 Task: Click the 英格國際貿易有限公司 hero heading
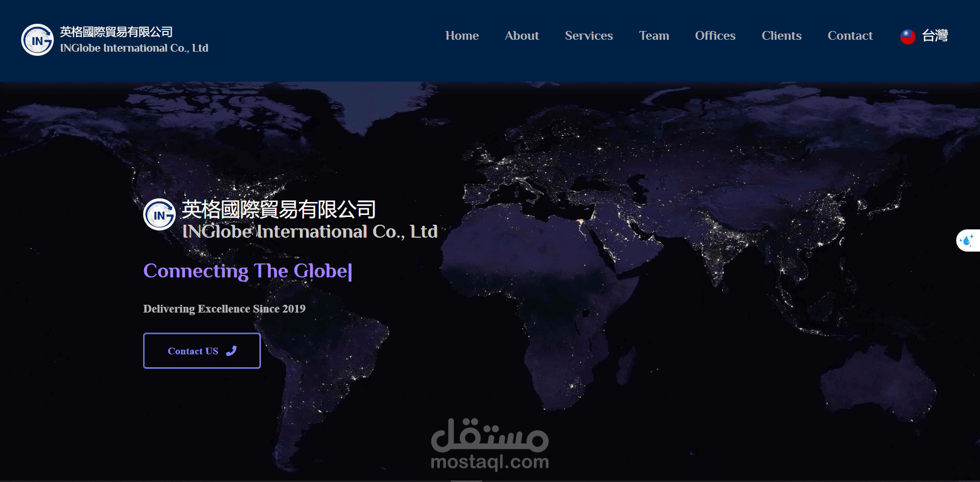click(278, 210)
